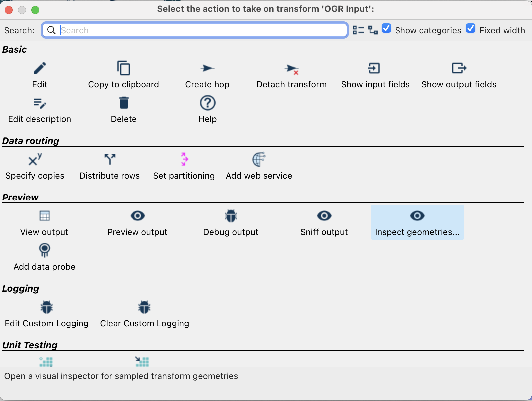Image resolution: width=532 pixels, height=401 pixels.
Task: Choose Debug output bug icon
Action: tap(231, 216)
